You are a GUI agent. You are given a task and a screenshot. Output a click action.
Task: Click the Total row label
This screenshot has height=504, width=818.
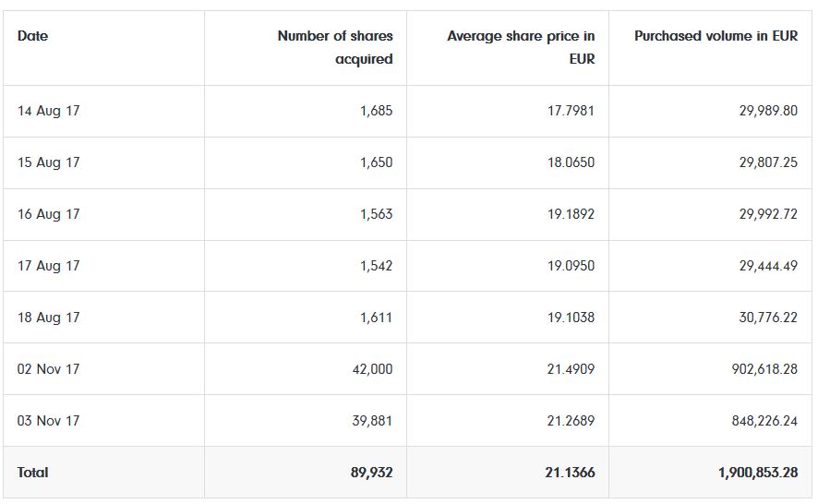point(33,473)
